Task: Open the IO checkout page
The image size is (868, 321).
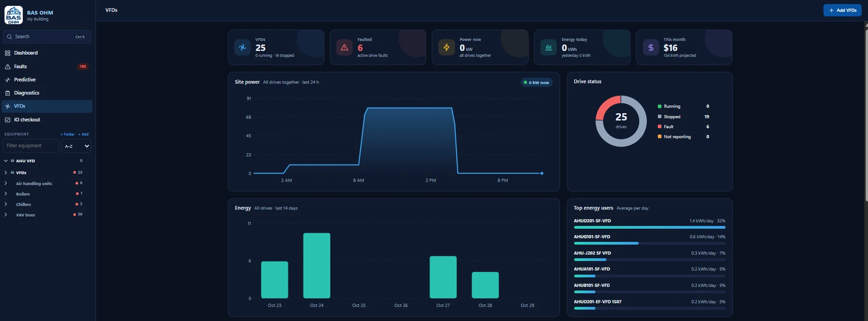Action: click(47, 120)
